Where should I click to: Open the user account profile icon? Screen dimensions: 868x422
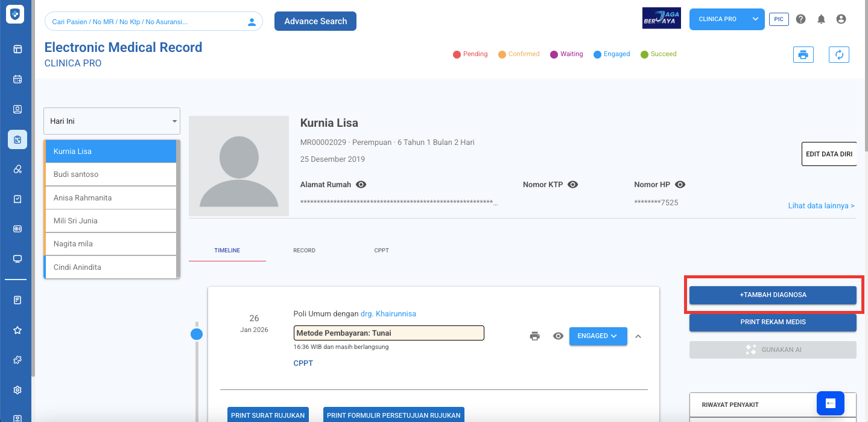coord(841,19)
